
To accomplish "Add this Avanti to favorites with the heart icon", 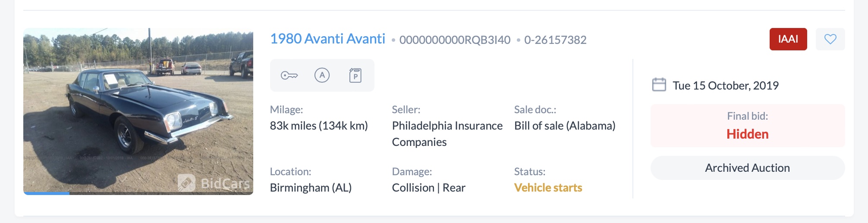I will 830,39.
